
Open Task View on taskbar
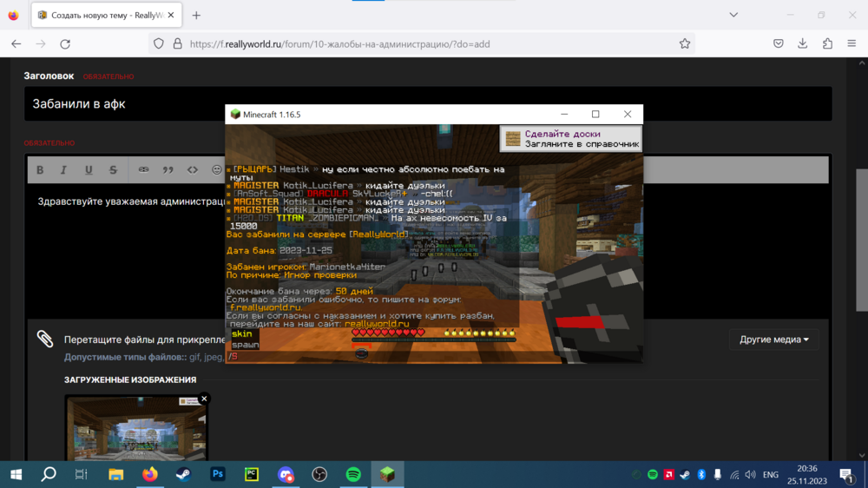point(82,475)
